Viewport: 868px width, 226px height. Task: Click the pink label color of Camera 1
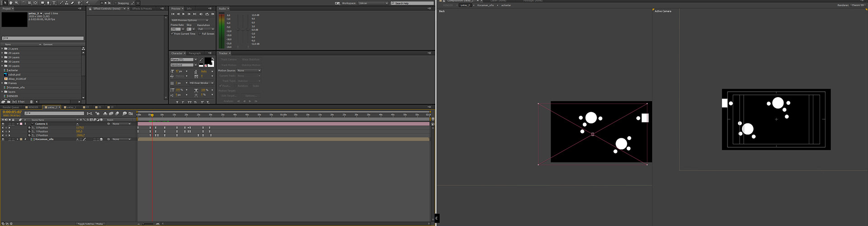(x=21, y=124)
